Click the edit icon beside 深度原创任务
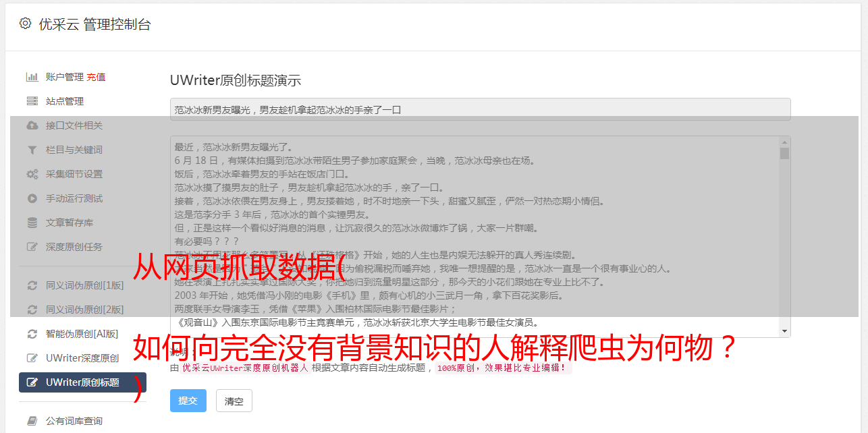Image resolution: width=868 pixels, height=433 pixels. point(32,247)
